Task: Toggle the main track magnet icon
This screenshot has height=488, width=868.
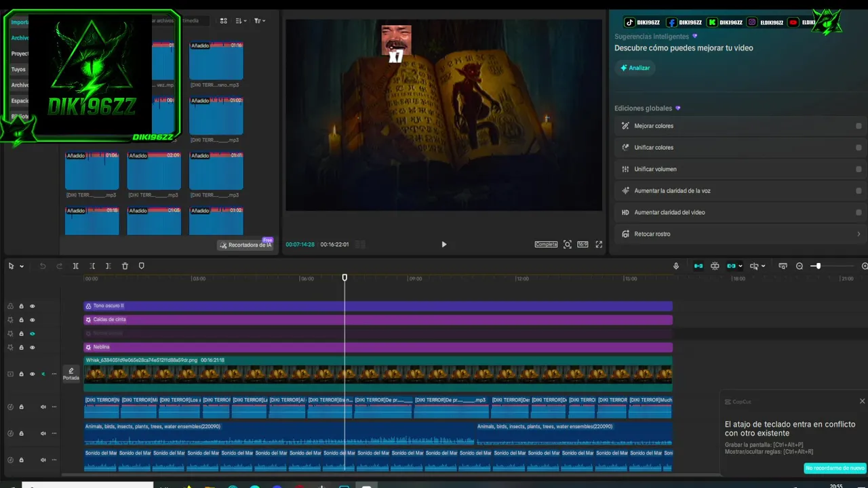Action: 698,266
